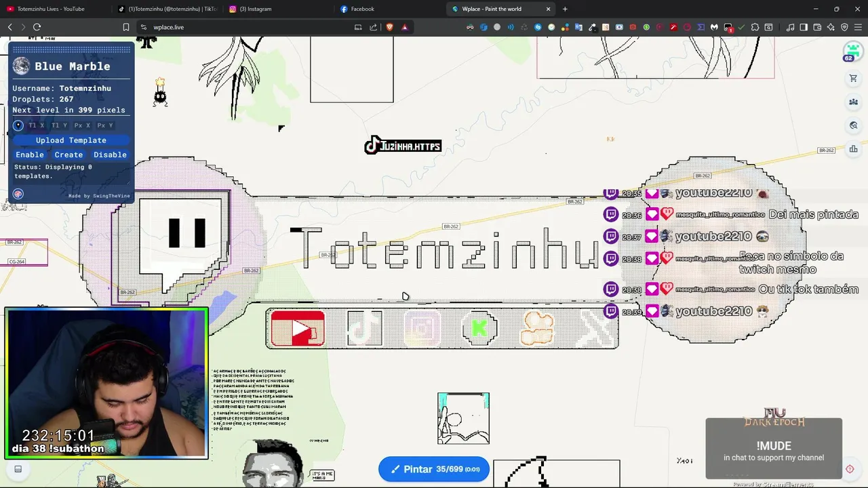
Task: Open new browser tab
Action: click(x=565, y=9)
